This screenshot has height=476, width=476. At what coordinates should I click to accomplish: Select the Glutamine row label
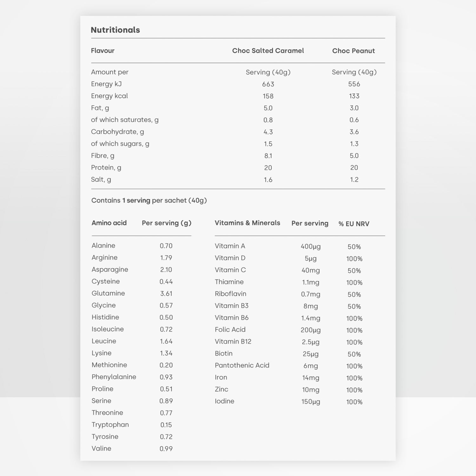[108, 293]
